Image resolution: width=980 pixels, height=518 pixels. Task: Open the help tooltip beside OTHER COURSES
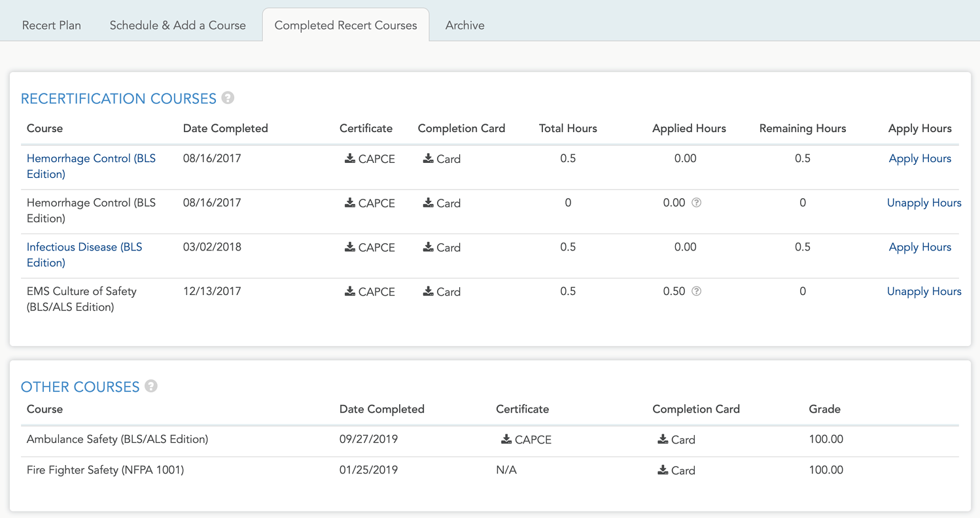[151, 387]
